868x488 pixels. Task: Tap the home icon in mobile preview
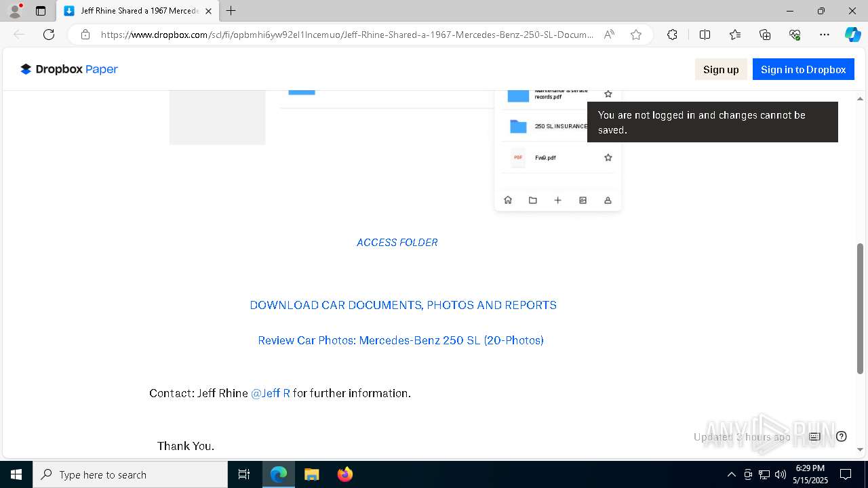click(508, 200)
